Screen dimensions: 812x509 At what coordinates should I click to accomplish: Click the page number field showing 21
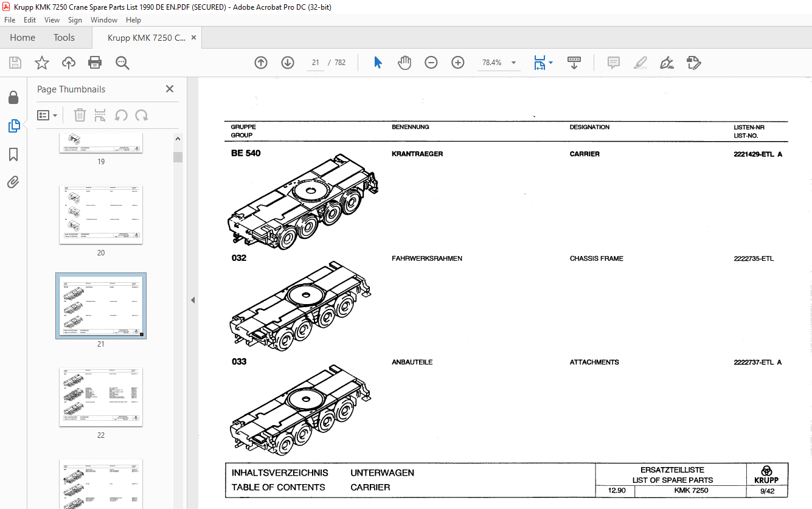[x=316, y=63]
